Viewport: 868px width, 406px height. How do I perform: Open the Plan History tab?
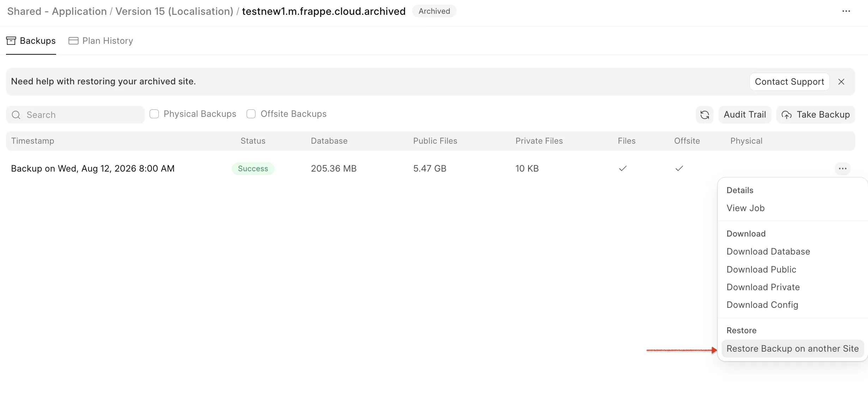click(101, 41)
